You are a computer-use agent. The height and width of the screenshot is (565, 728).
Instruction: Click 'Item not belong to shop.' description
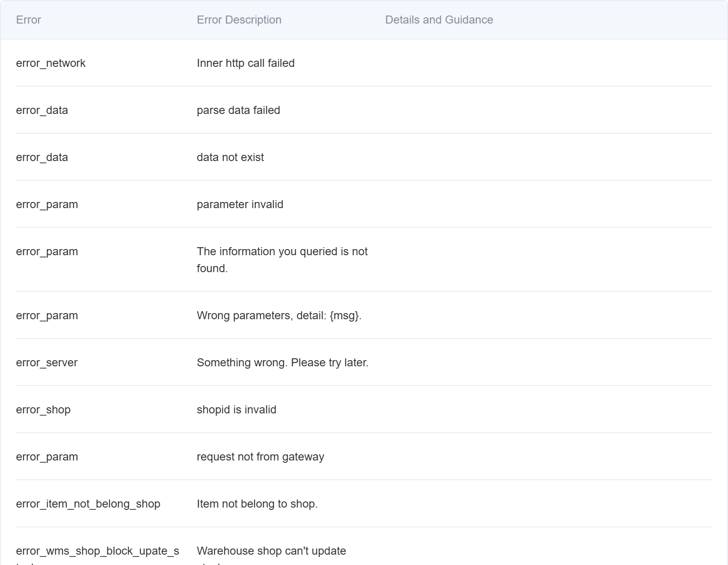[x=257, y=504]
